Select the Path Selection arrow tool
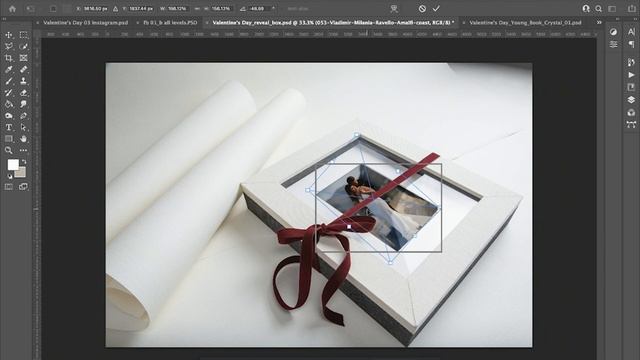The image size is (640, 360). [x=24, y=127]
